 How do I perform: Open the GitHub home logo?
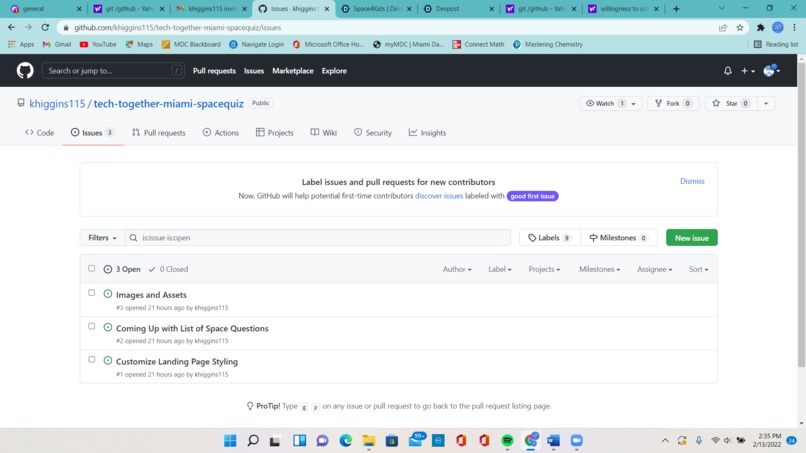point(25,70)
